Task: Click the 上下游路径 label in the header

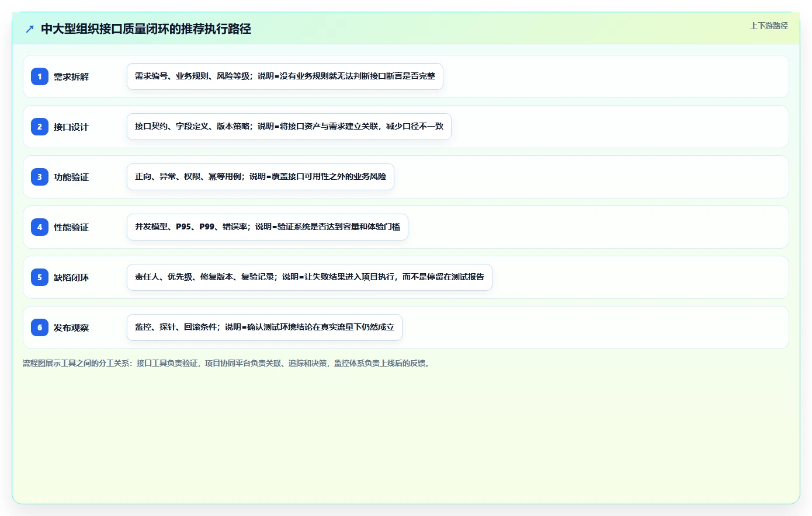Action: click(769, 26)
